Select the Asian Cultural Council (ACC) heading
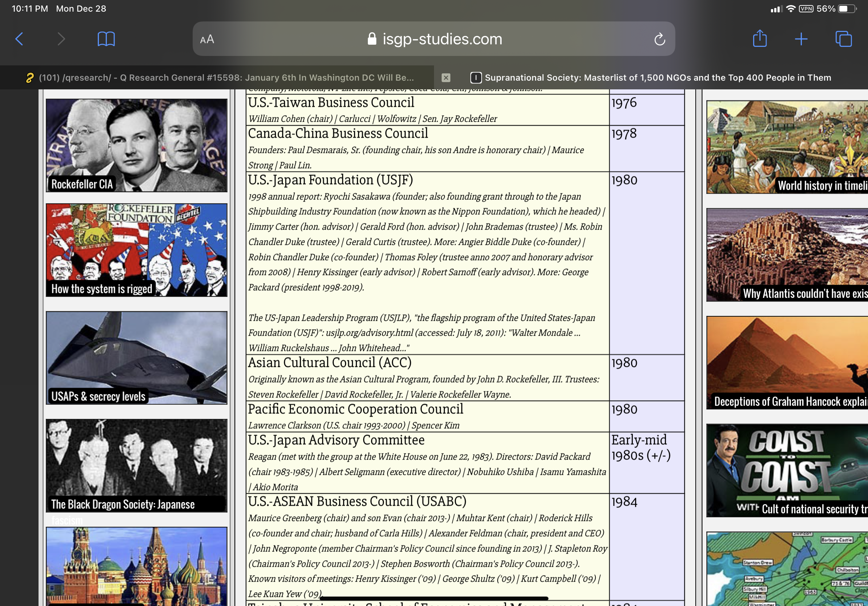Screen dimensions: 868x606 (x=330, y=363)
